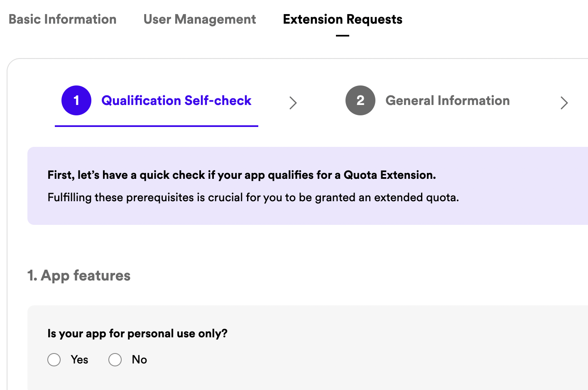
Task: Click the bold Quota Extension banner headline
Action: pyautogui.click(x=242, y=175)
